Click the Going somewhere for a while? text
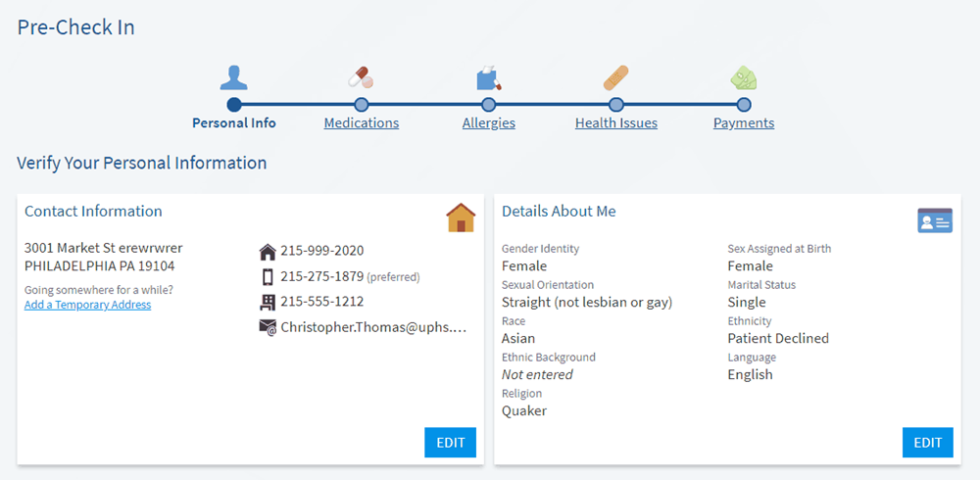Screen dimensions: 980x480 tap(99, 290)
